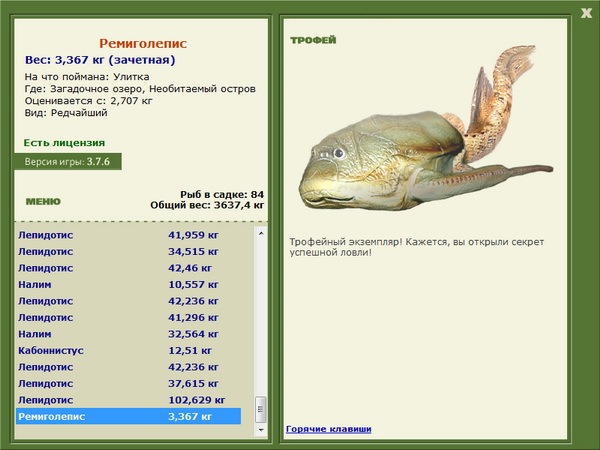Click the Вес: 3,367 кг (зачетная) line
Image resolution: width=600 pixels, height=450 pixels.
pyautogui.click(x=100, y=60)
